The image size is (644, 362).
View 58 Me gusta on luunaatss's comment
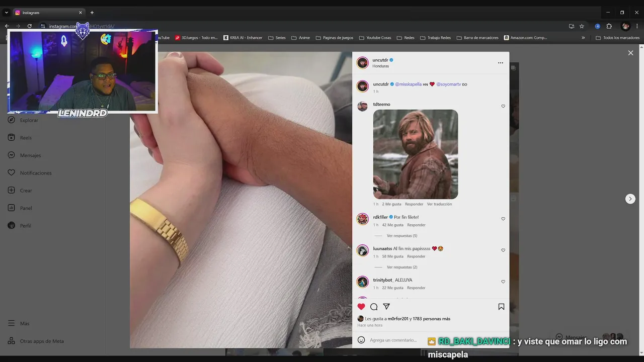pos(392,256)
